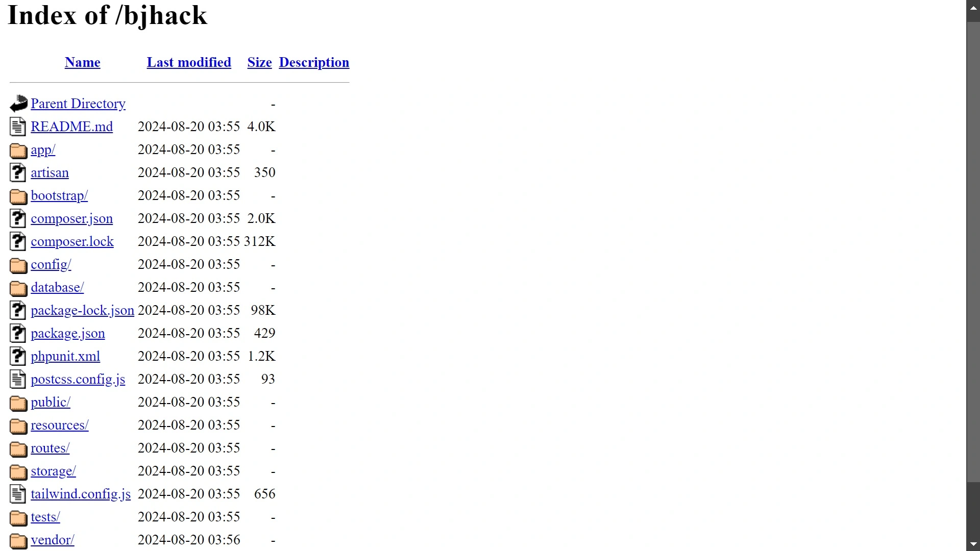The width and height of the screenshot is (980, 551).
Task: Click the README.md file link
Action: (72, 127)
